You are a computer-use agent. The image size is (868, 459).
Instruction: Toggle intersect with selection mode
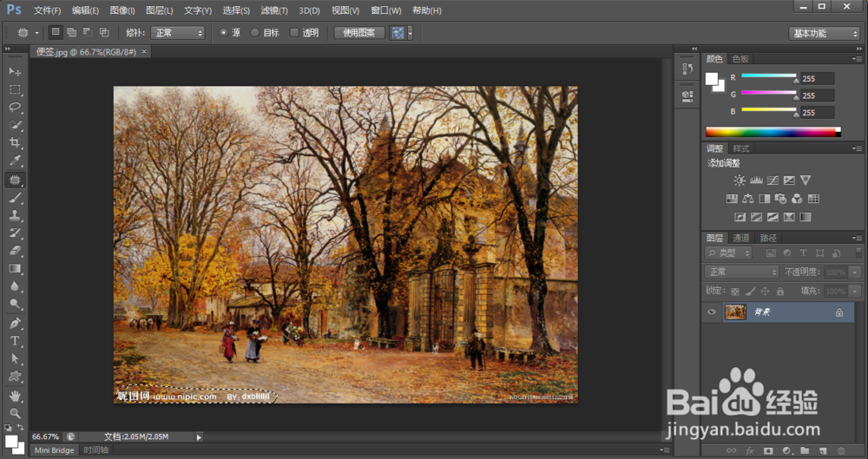(104, 32)
